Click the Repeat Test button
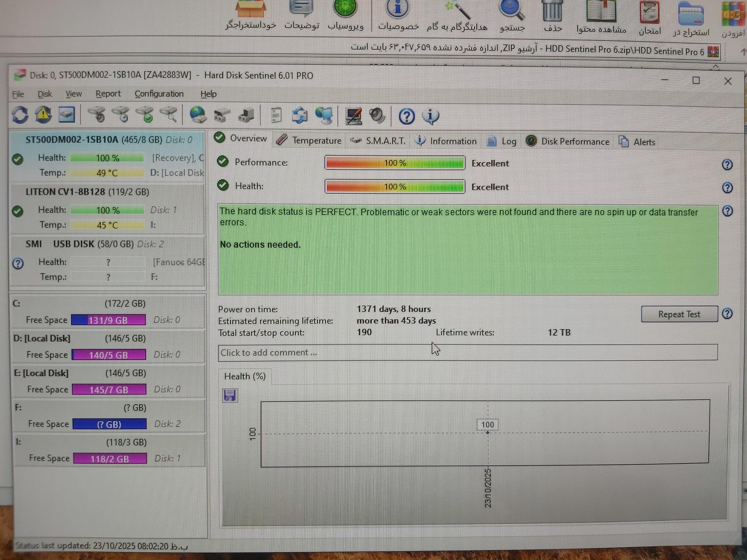The image size is (747, 560). click(679, 314)
